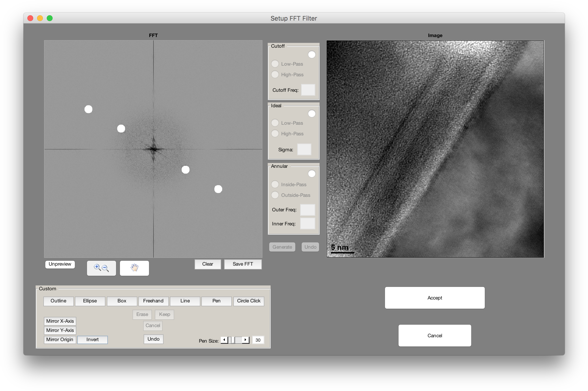Invert the custom mask
The width and height of the screenshot is (588, 391).
[x=92, y=340]
